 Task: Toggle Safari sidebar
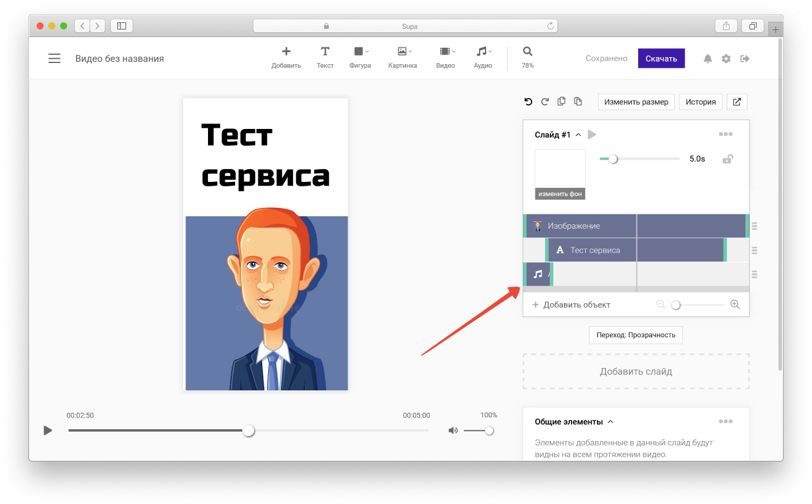point(121,26)
